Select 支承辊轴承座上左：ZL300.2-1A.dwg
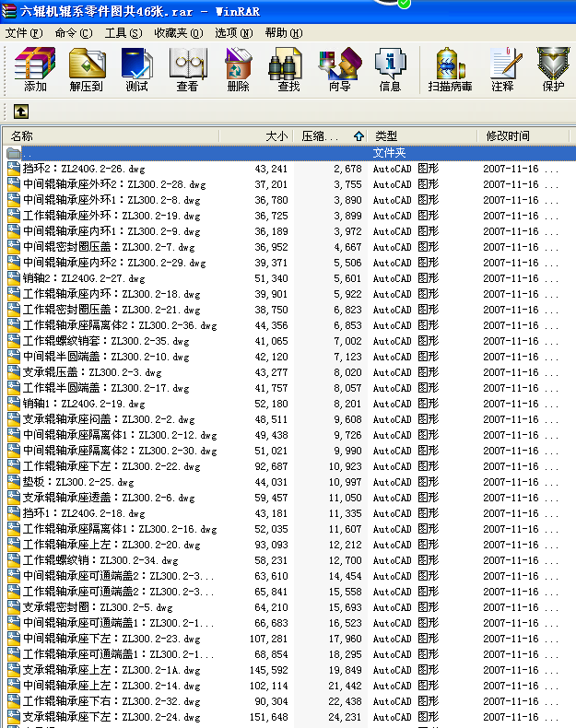 [112, 670]
